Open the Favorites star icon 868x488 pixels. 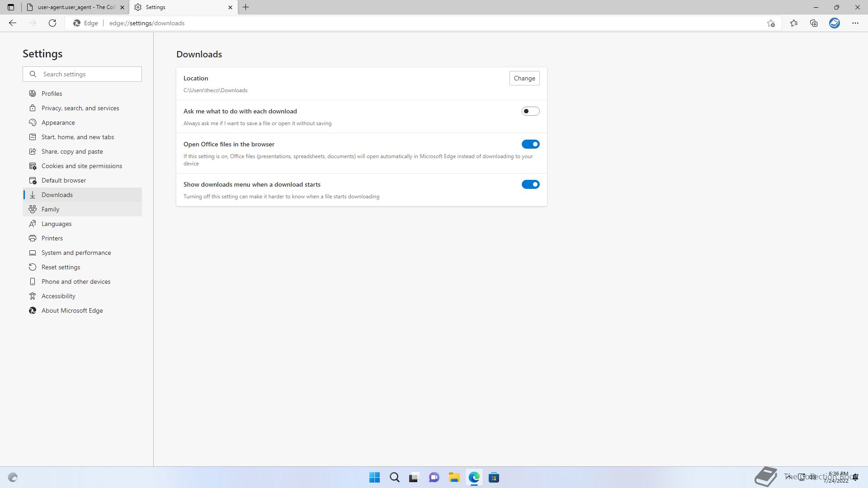click(794, 23)
